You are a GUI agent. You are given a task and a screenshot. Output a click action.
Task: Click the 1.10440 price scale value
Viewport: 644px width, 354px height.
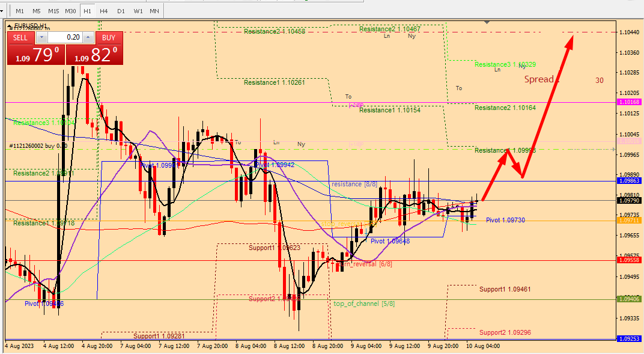tap(629, 32)
